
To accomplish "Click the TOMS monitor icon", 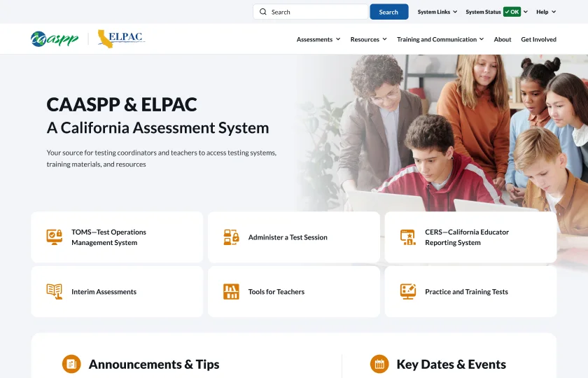I will click(55, 237).
